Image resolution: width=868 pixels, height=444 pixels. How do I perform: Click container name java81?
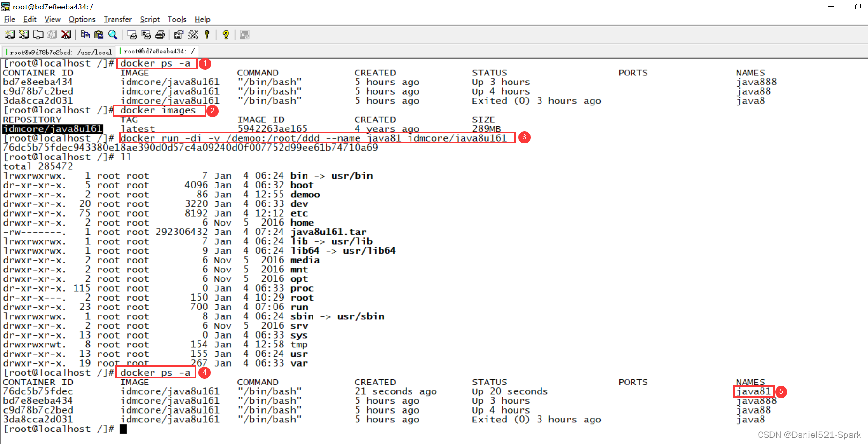(x=754, y=391)
